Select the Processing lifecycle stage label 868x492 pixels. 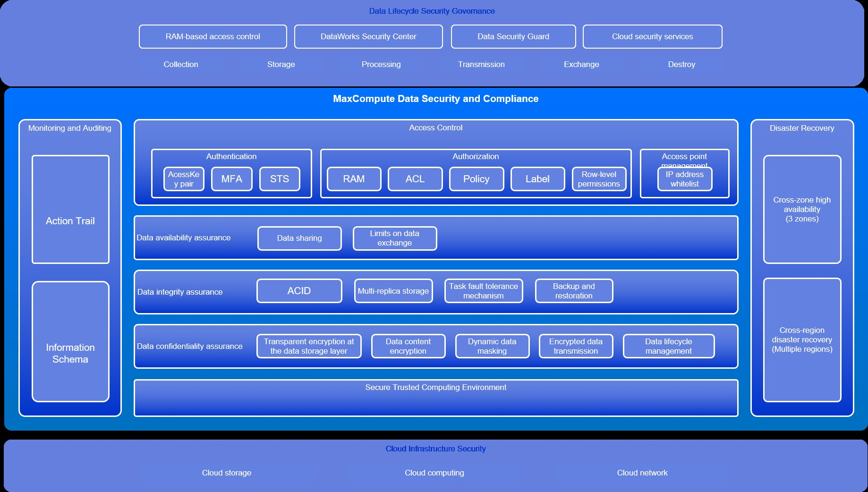pos(381,64)
